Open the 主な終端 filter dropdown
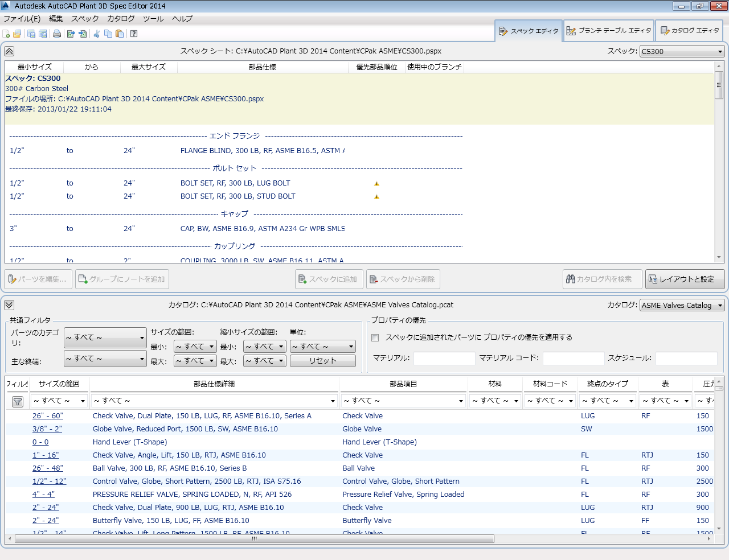 (105, 359)
